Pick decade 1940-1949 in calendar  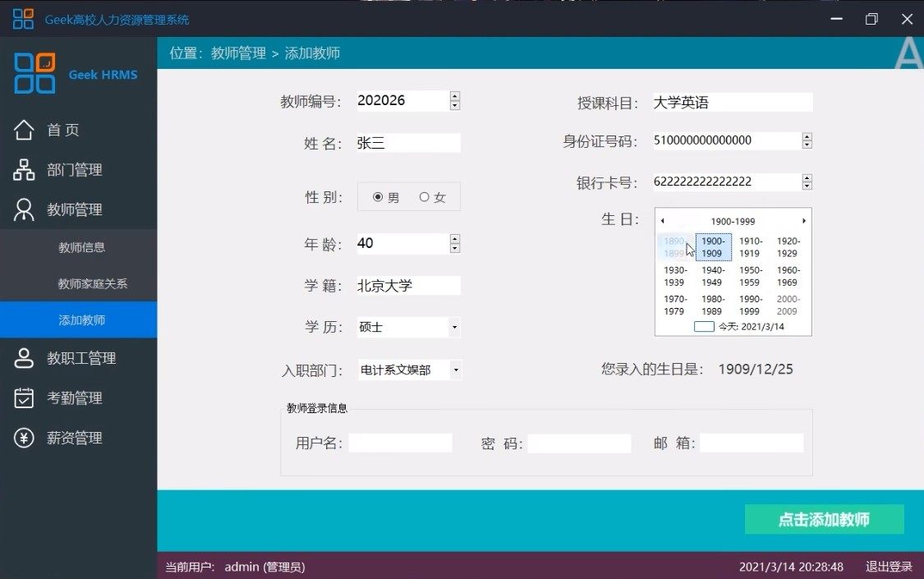click(713, 276)
